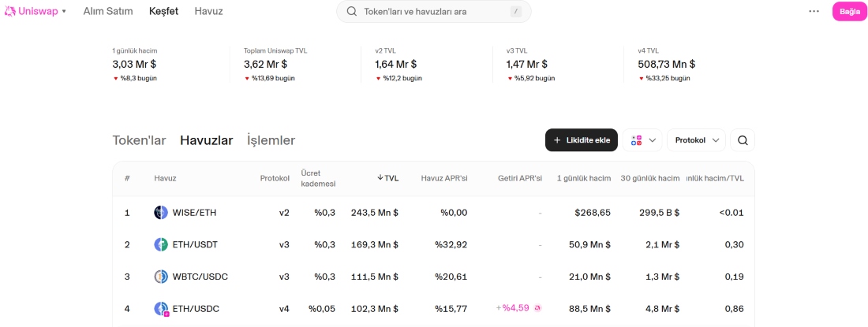
Task: Sort by 30 günlük hacim column
Action: (650, 178)
